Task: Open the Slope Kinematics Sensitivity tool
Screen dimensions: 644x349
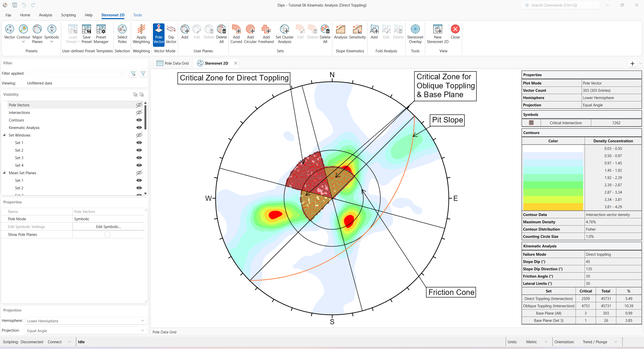Action: pyautogui.click(x=357, y=29)
